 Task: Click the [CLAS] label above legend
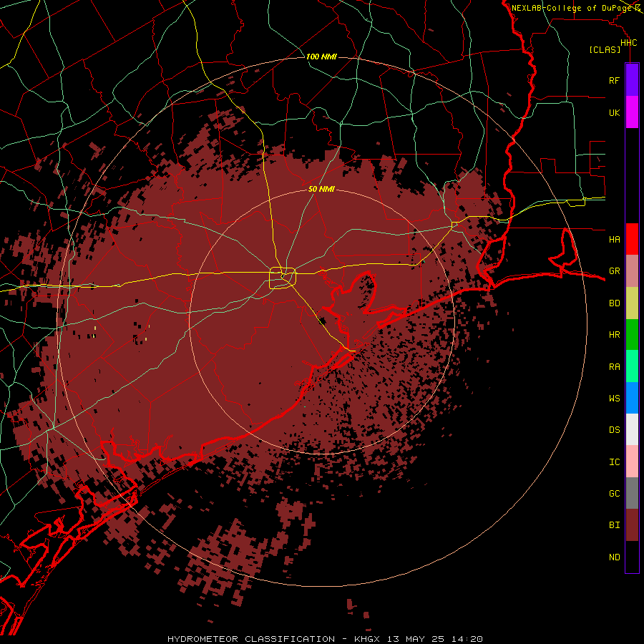605,49
